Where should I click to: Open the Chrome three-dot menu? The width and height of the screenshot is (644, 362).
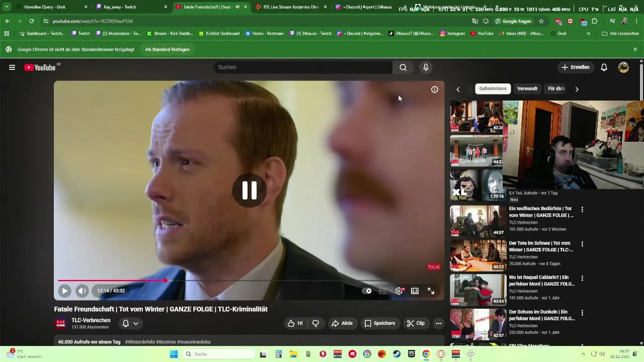(636, 21)
